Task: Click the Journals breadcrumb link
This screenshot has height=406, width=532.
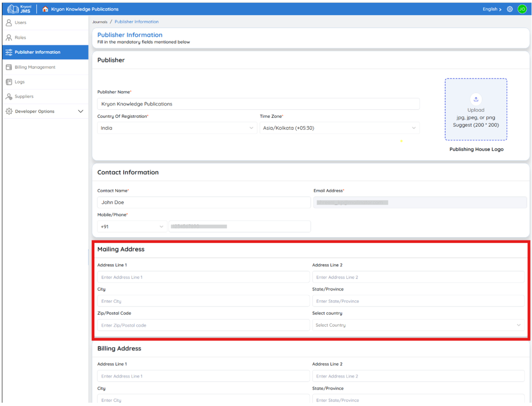Action: 100,22
